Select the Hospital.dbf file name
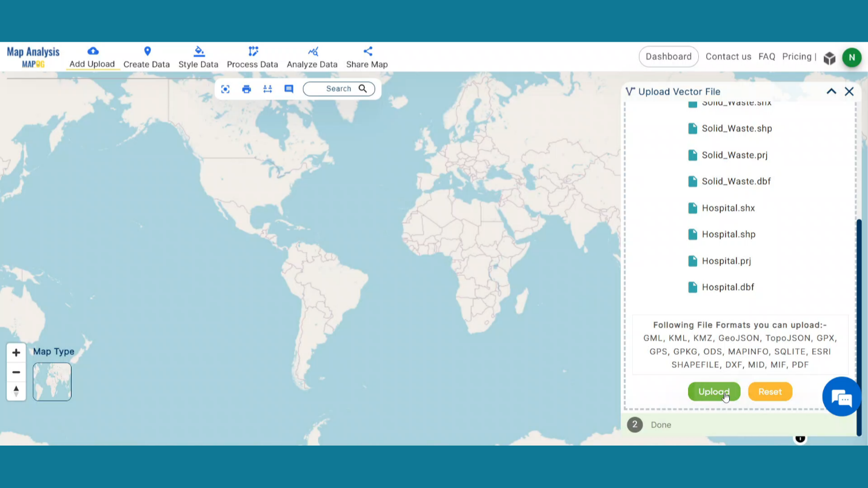868x488 pixels. click(728, 287)
